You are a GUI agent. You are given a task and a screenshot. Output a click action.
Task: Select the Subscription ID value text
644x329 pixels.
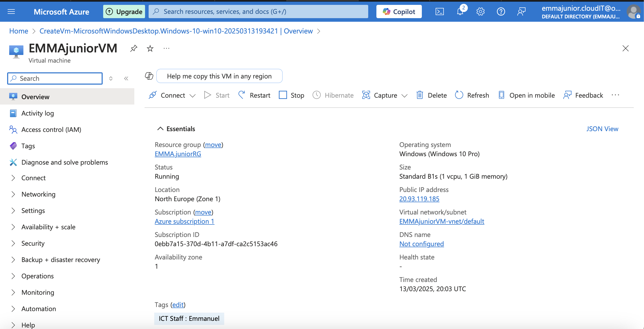[x=216, y=244]
